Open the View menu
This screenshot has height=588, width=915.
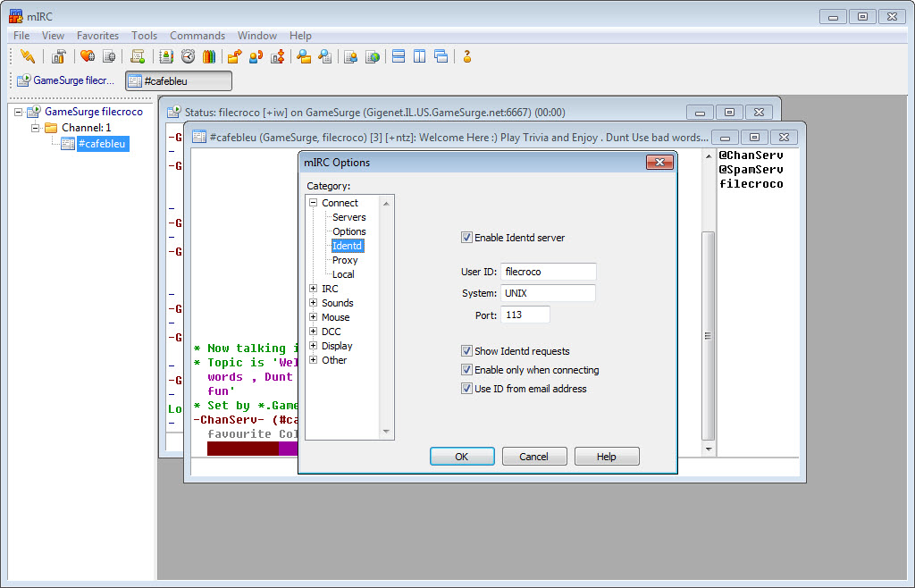tap(53, 36)
